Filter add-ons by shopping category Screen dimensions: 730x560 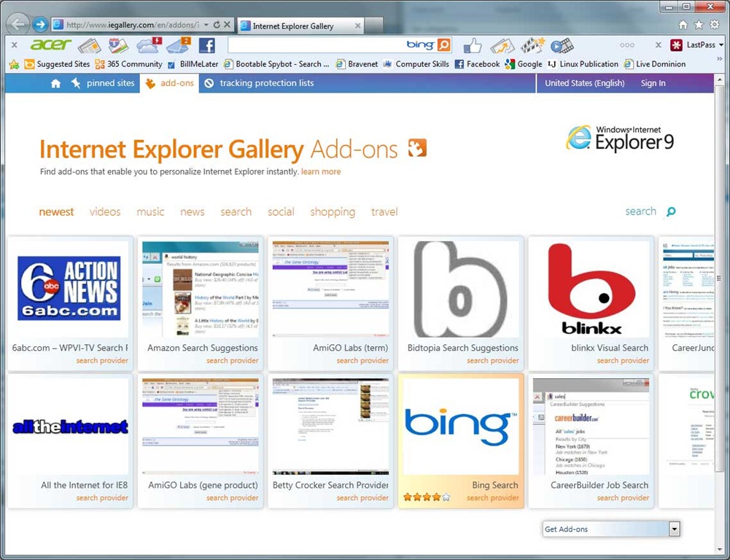[x=333, y=212]
